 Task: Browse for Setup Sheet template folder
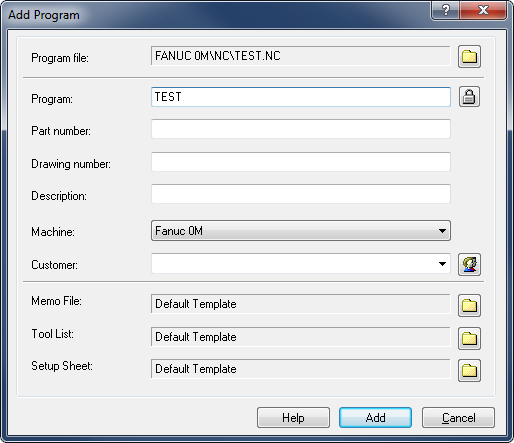469,370
